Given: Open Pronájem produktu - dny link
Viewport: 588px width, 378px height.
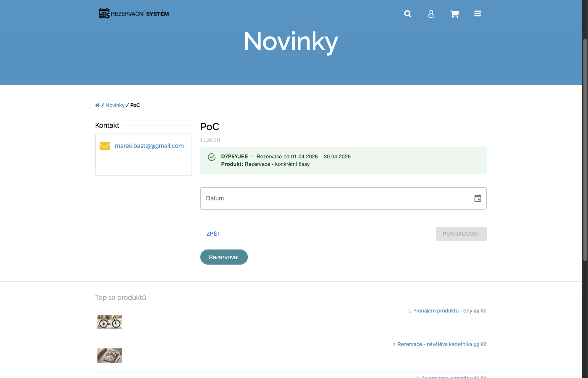Looking at the screenshot, I should tap(442, 311).
